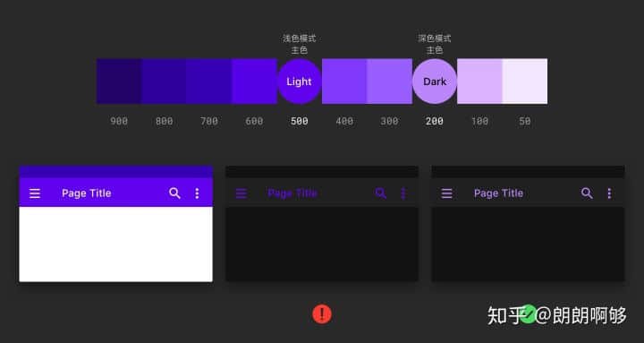Click Page Title in middle dark app bar
The width and height of the screenshot is (644, 343).
[x=292, y=193]
